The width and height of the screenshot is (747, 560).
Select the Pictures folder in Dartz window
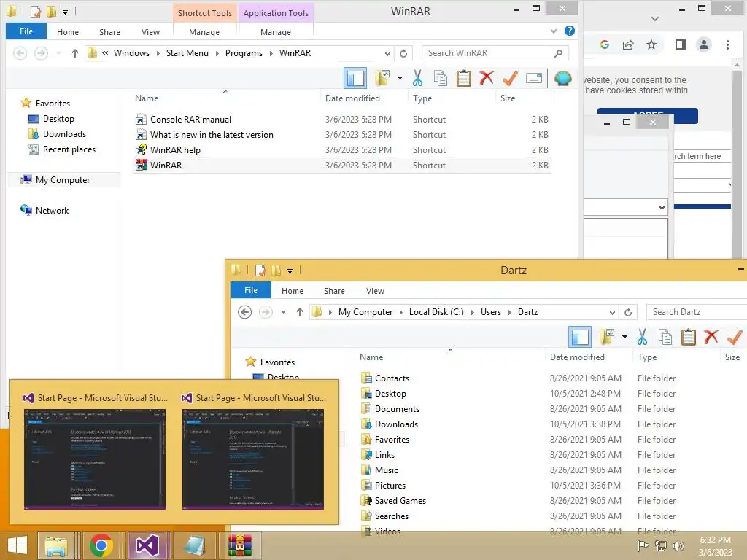[390, 486]
